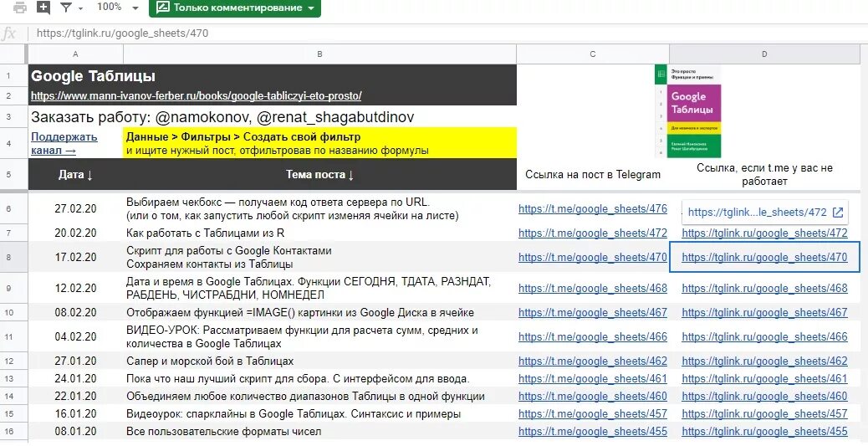
Task: Open the t.me/google_sheets/460 link
Action: click(593, 397)
